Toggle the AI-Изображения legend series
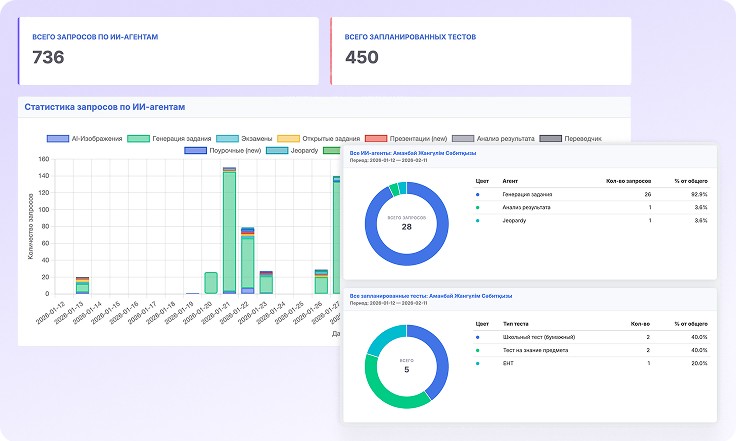This screenshot has width=738, height=441. (85, 138)
